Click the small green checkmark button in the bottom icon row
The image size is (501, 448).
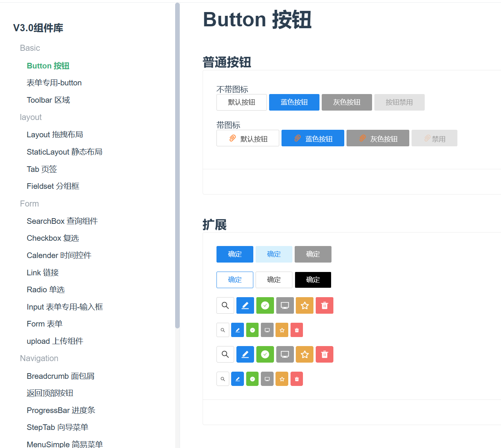point(253,379)
